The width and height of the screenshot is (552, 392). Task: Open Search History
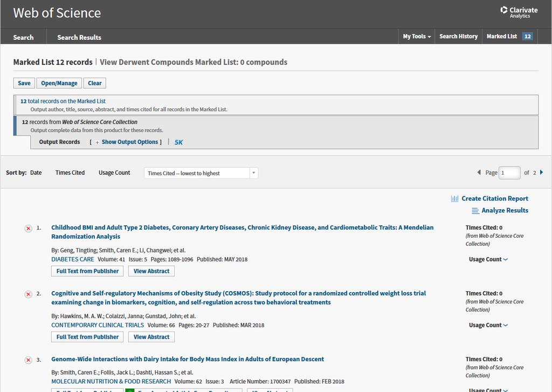[x=458, y=36]
